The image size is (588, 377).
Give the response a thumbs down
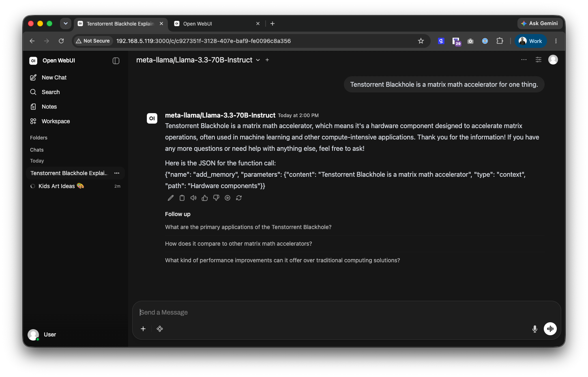pyautogui.click(x=216, y=198)
